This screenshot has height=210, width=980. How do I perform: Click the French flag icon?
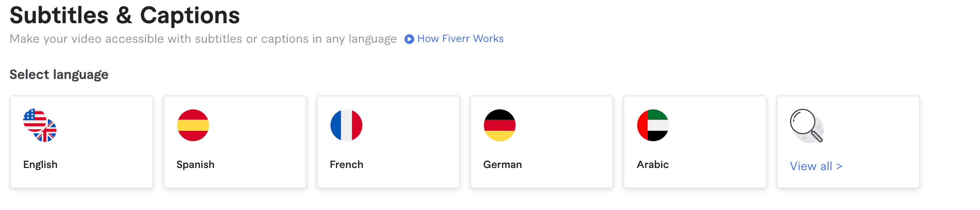pos(346,125)
